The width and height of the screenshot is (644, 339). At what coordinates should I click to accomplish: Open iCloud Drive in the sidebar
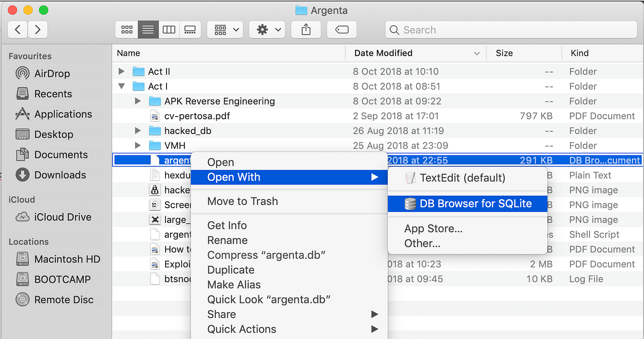pos(53,217)
